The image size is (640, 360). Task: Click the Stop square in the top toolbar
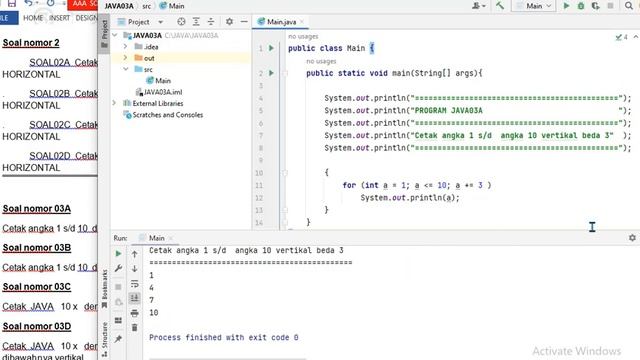click(x=610, y=6)
